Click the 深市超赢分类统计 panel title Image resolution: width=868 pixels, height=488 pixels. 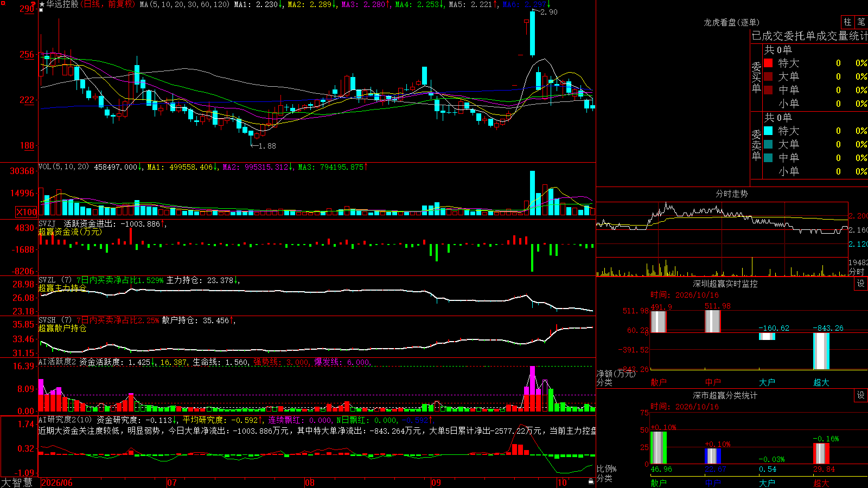(725, 395)
